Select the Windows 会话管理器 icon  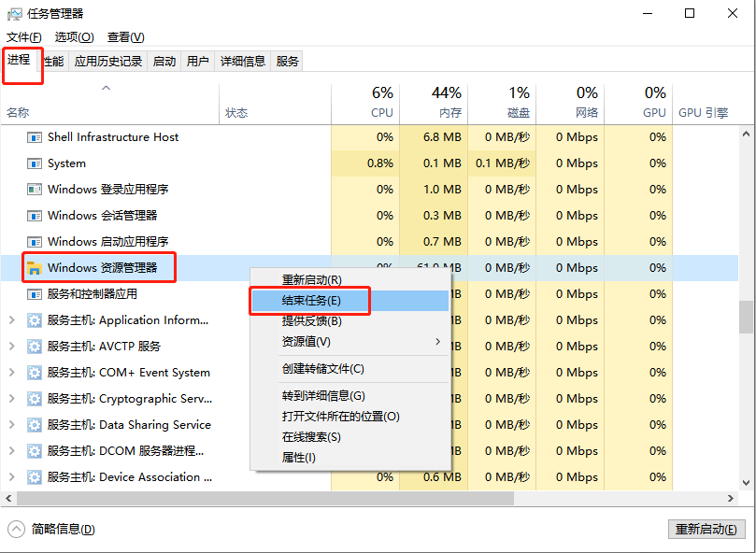(x=35, y=216)
